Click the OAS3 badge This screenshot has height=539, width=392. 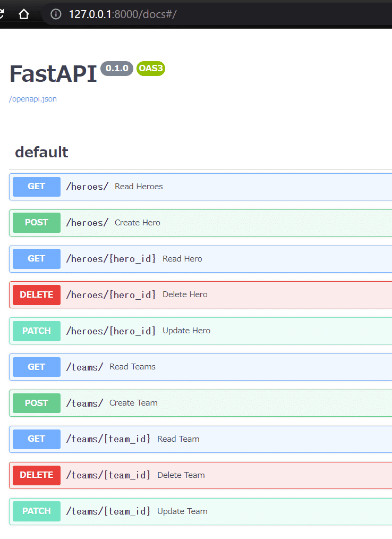pos(151,69)
